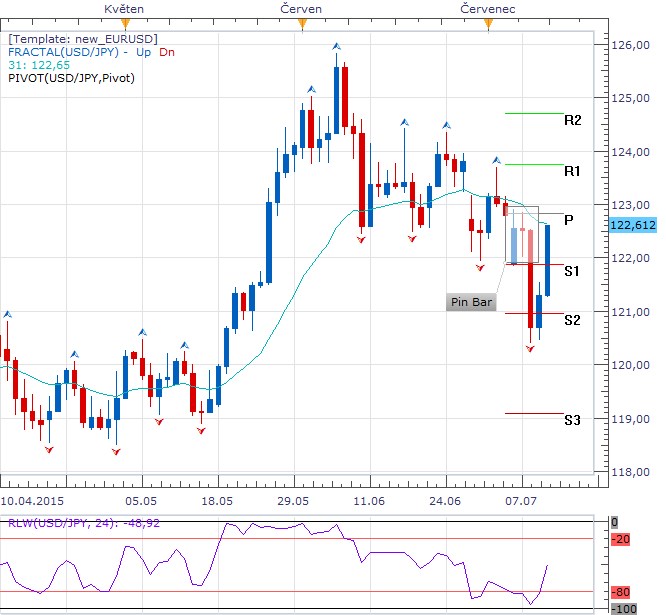Click the S3 support level label
Screen dimensions: 666x615
pos(572,420)
